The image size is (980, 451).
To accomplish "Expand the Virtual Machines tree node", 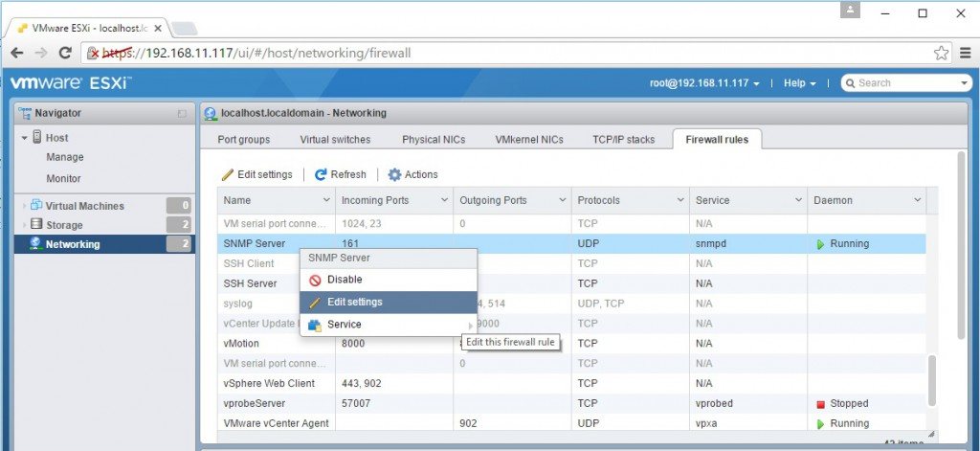I will 24,206.
